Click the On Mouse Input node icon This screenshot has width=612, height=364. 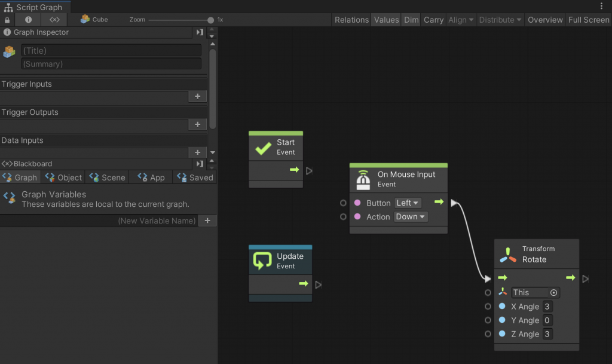364,179
